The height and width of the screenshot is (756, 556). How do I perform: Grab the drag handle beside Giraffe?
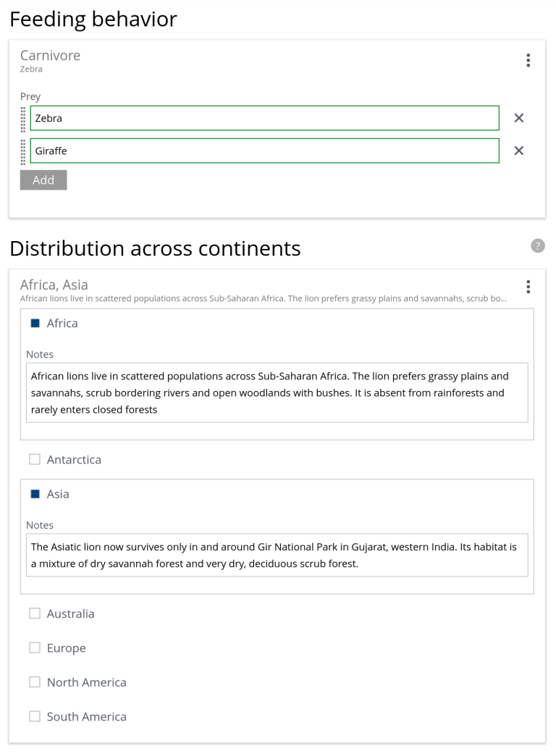[x=23, y=151]
